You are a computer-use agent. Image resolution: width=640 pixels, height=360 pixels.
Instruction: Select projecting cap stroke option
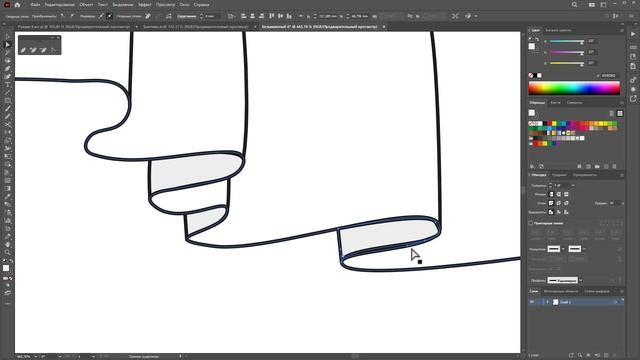tap(566, 194)
